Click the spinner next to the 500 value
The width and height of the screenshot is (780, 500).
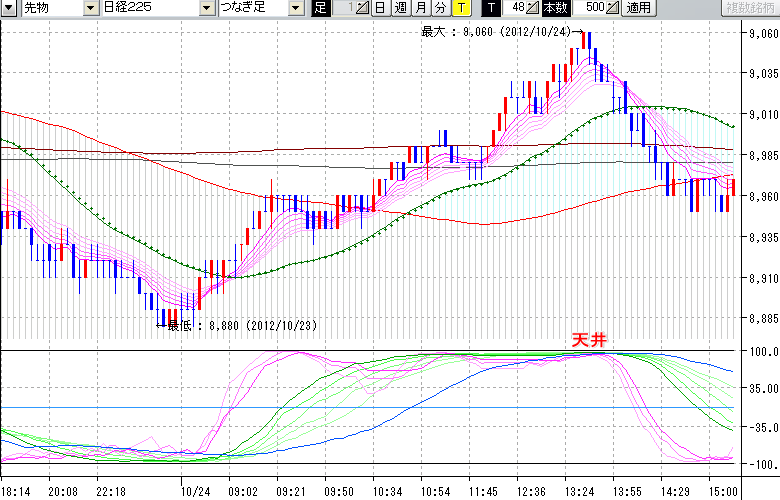point(613,8)
